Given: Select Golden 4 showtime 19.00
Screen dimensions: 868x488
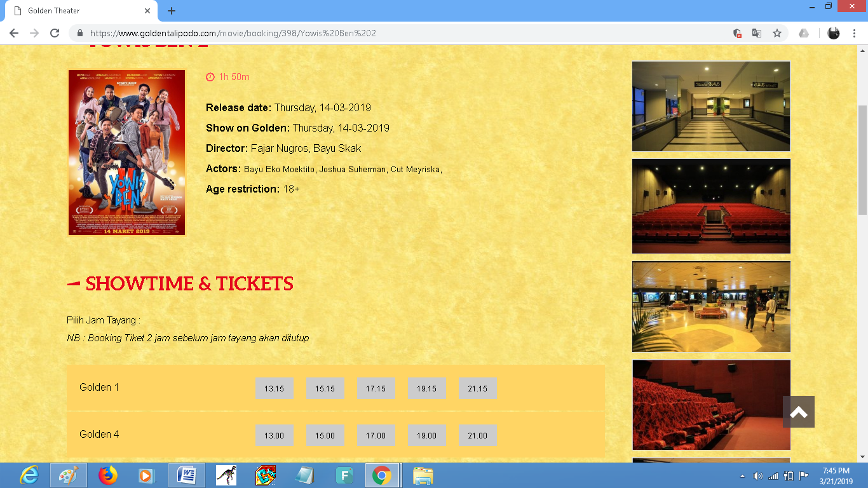Looking at the screenshot, I should [x=426, y=435].
